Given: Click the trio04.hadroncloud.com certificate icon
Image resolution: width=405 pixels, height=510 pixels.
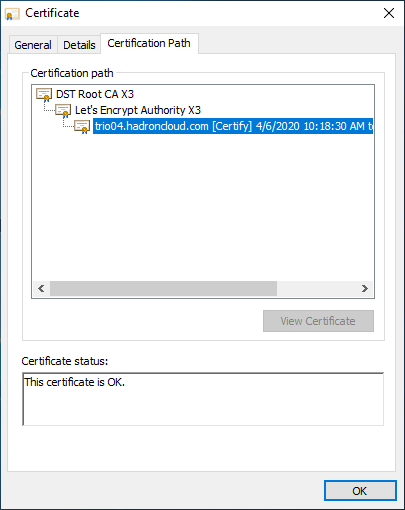Looking at the screenshot, I should (x=82, y=127).
